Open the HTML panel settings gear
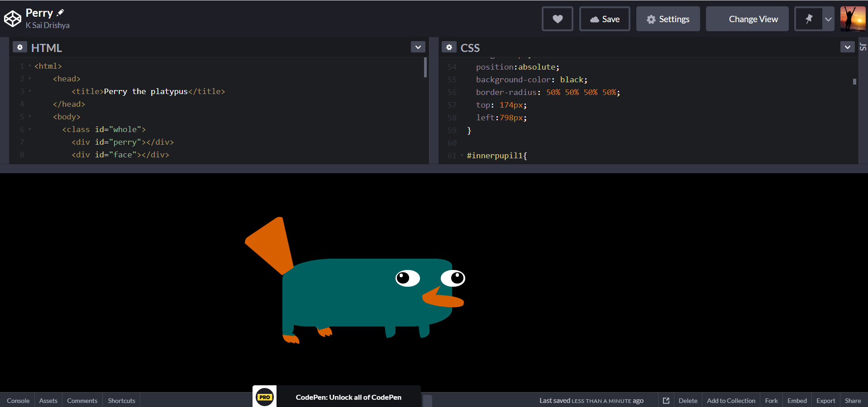The image size is (868, 407). click(x=20, y=47)
